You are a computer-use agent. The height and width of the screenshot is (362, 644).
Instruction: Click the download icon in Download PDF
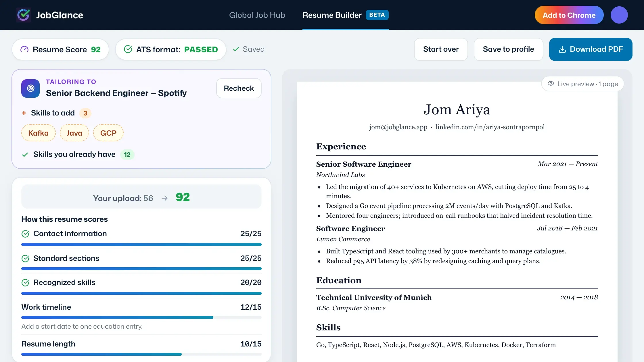click(562, 49)
